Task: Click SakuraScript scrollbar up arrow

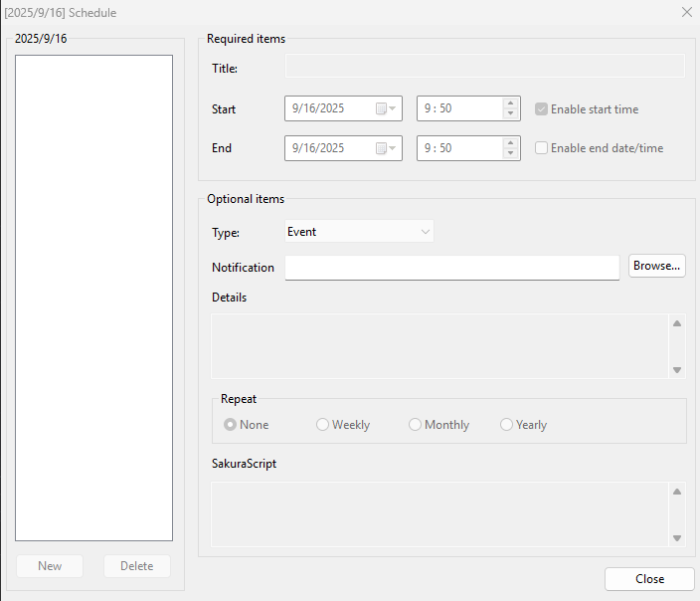Action: (x=677, y=492)
